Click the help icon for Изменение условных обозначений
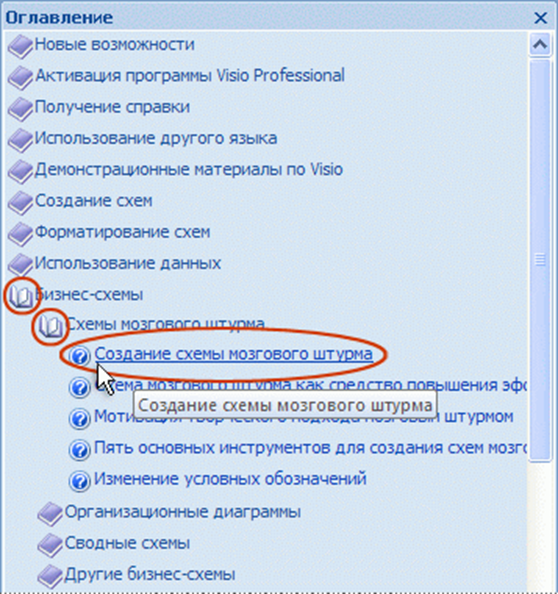558x594 pixels. (x=80, y=481)
